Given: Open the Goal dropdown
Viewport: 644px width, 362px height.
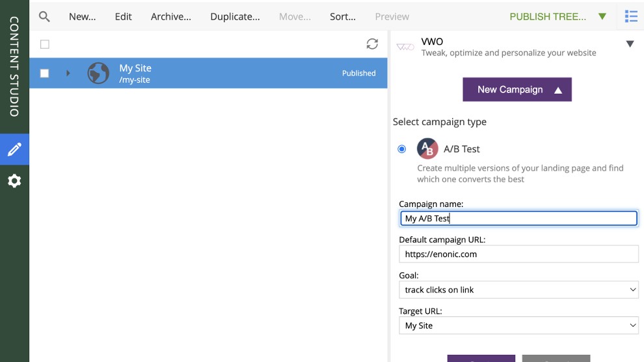Looking at the screenshot, I should coord(518,290).
